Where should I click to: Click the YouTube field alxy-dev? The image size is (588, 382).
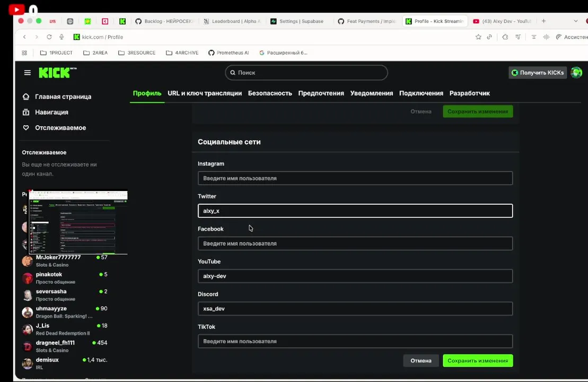[355, 276]
